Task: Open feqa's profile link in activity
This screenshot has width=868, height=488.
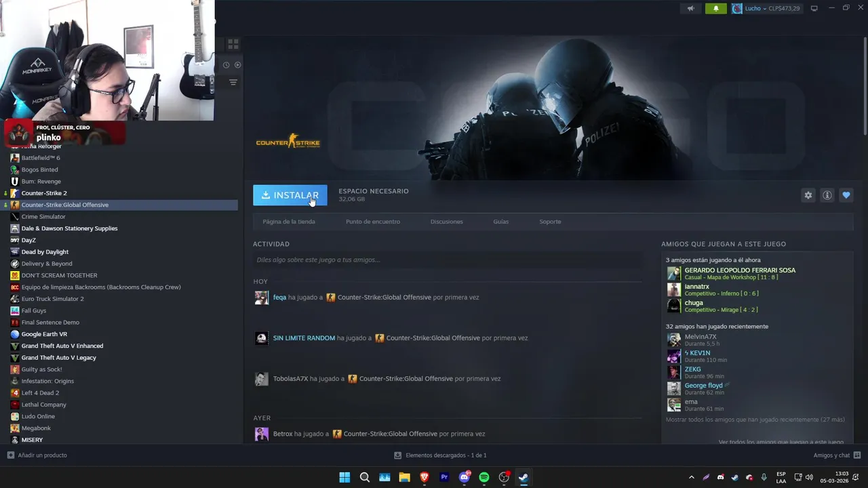Action: click(x=279, y=298)
